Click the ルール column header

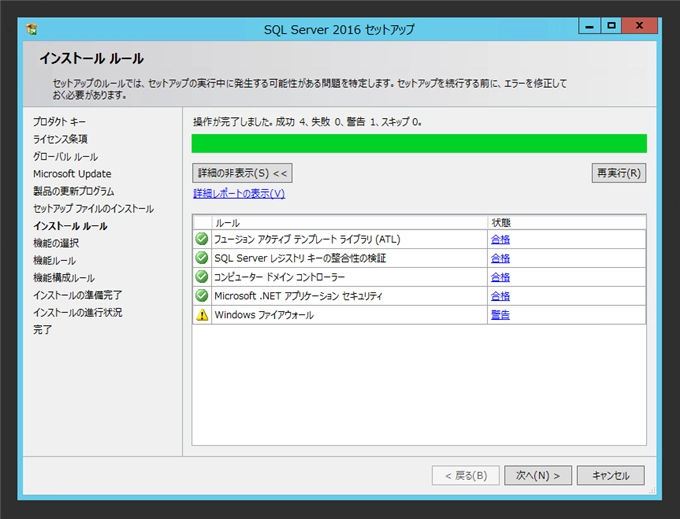coord(350,223)
